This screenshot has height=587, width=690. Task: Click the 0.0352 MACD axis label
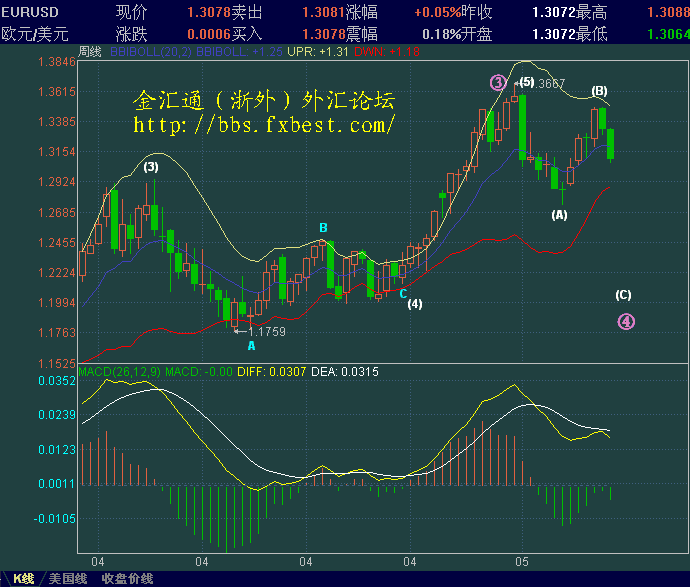[x=57, y=381]
